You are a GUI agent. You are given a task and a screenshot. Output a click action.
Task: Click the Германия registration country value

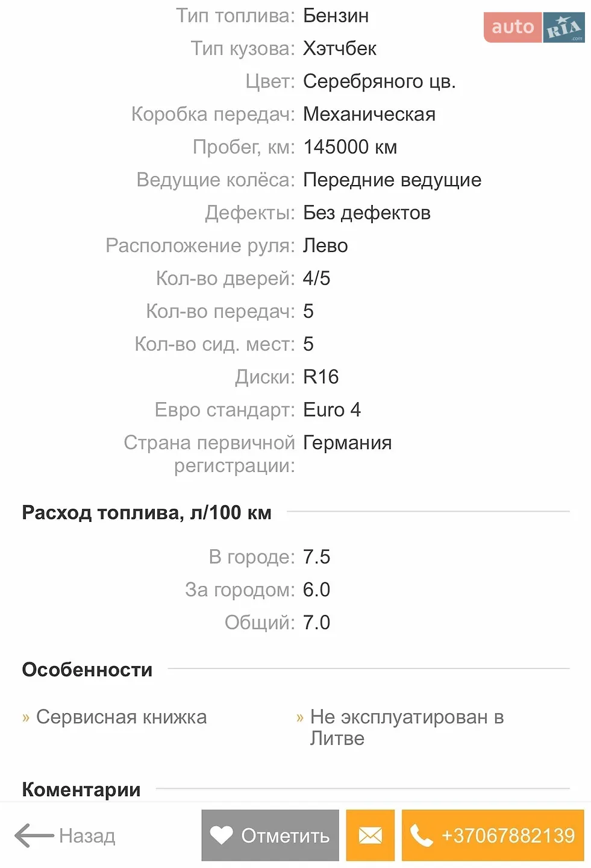pyautogui.click(x=347, y=442)
